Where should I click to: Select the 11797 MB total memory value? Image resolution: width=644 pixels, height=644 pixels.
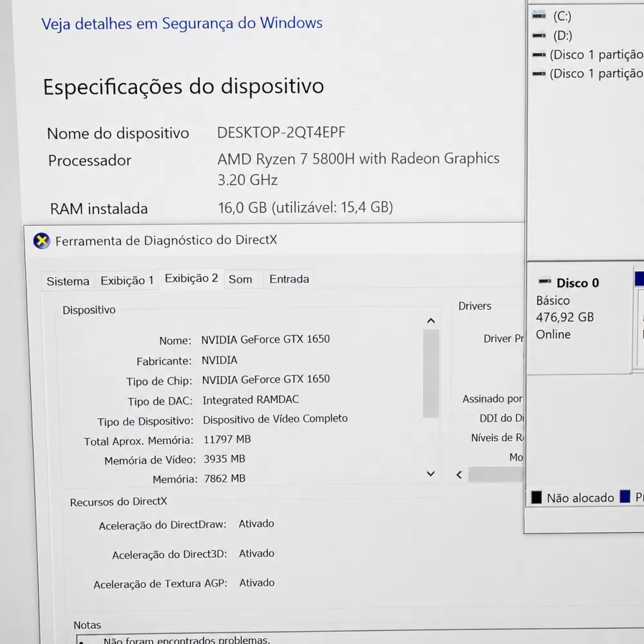click(x=227, y=439)
